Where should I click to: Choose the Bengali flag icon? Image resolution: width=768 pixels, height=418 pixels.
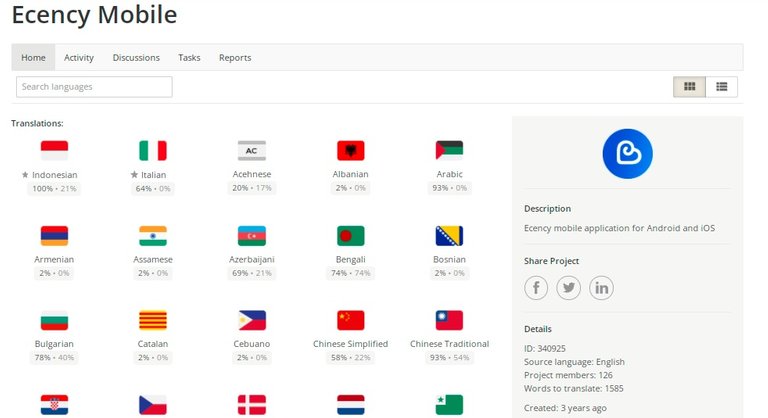pos(351,236)
